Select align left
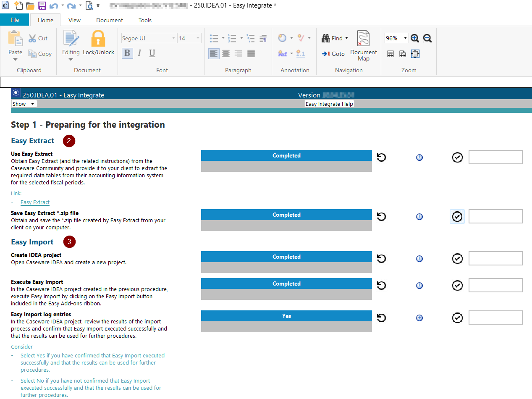This screenshot has height=399, width=532. [x=214, y=53]
